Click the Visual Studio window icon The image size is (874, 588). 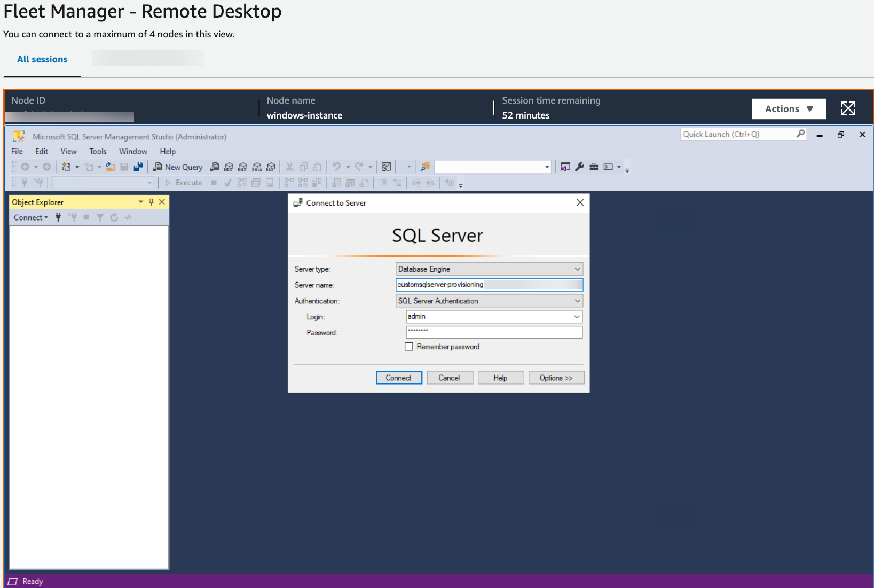[x=565, y=167]
